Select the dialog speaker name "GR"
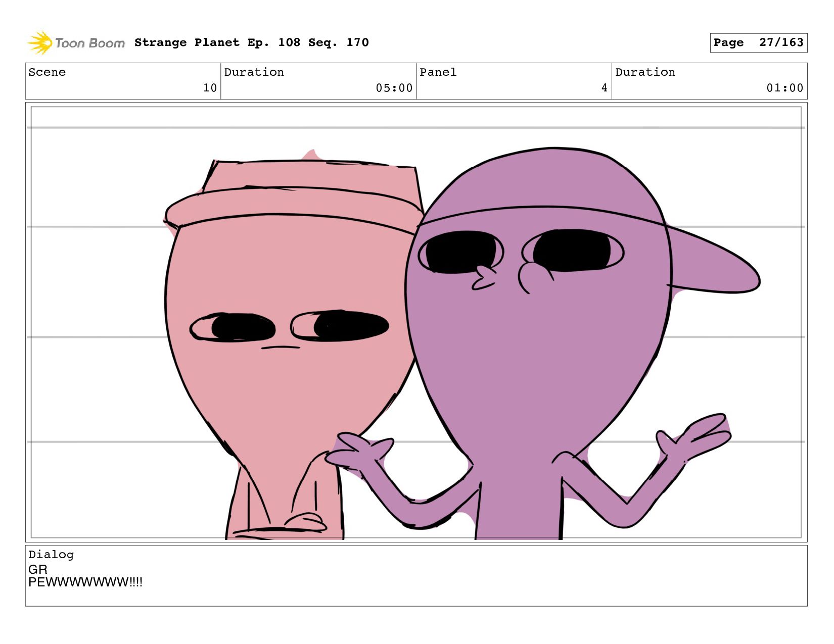Image resolution: width=834 pixels, height=644 pixels. [x=38, y=569]
